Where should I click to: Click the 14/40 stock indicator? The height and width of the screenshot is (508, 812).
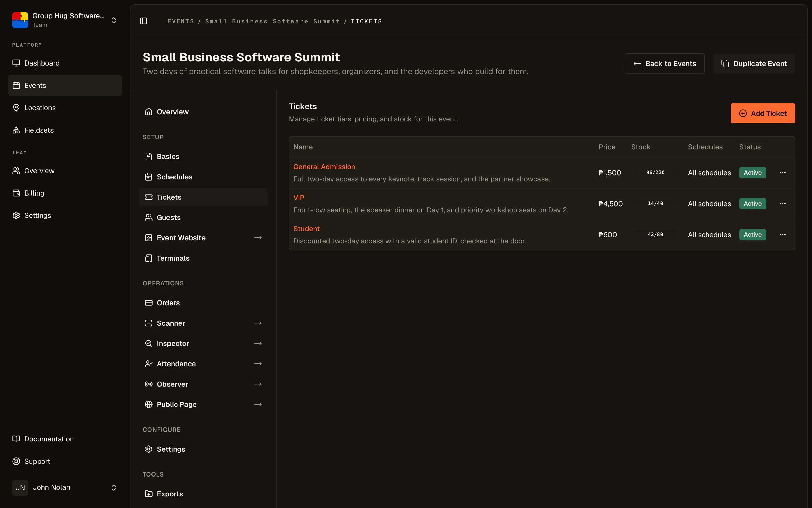(655, 204)
